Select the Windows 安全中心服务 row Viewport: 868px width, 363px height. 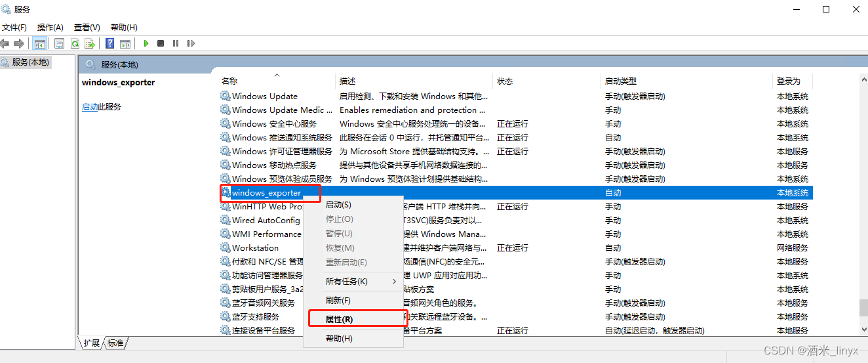(516, 123)
